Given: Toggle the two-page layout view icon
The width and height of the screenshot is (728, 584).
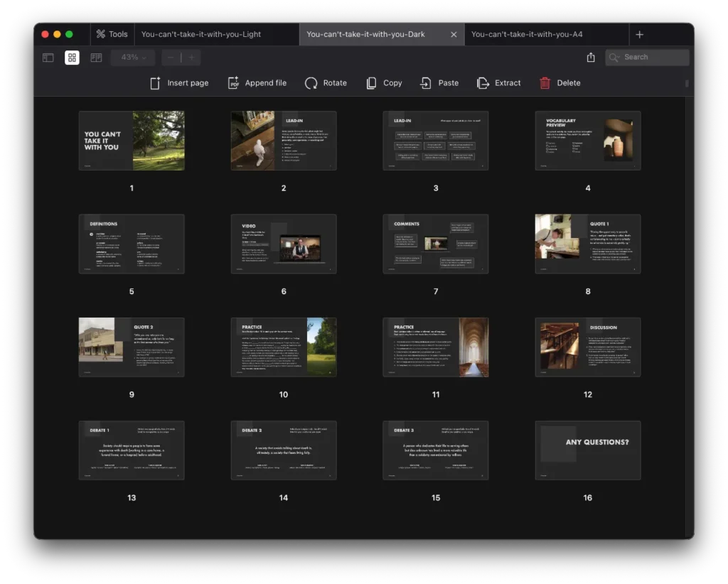Looking at the screenshot, I should coord(96,58).
